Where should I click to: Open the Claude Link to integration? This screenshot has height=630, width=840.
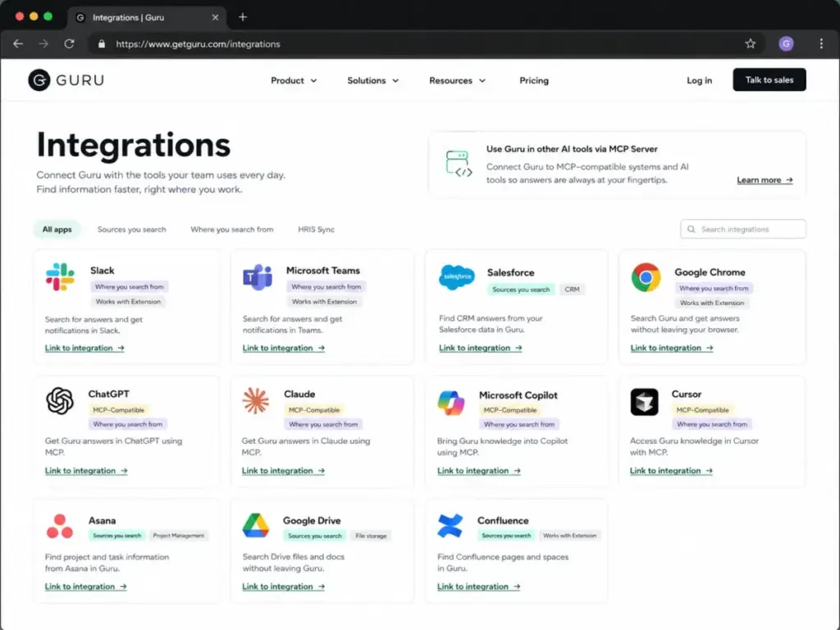coord(283,471)
